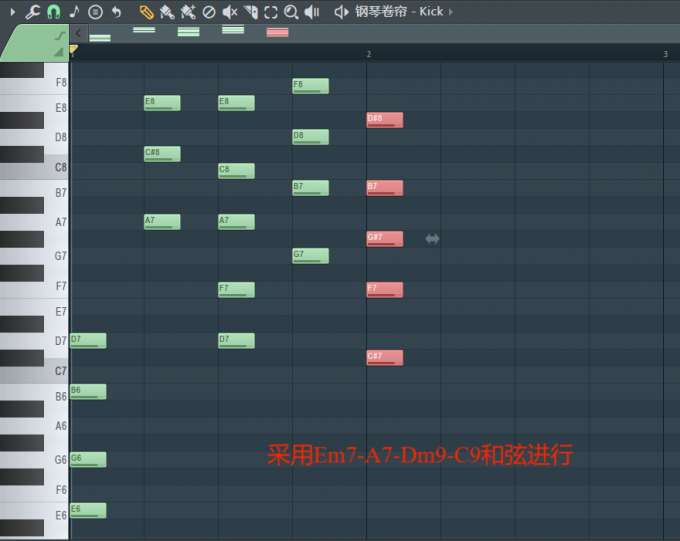The width and height of the screenshot is (680, 541).
Task: Select the red F7 note
Action: (x=385, y=290)
